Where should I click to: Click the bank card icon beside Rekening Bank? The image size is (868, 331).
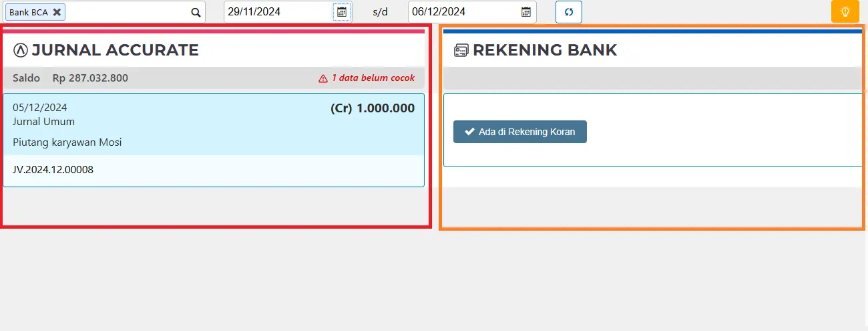[461, 51]
